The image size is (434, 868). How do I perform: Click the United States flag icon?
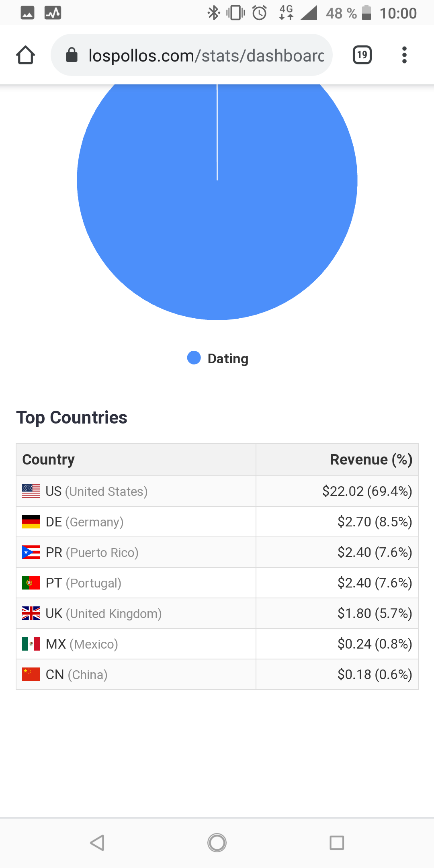pos(31,491)
